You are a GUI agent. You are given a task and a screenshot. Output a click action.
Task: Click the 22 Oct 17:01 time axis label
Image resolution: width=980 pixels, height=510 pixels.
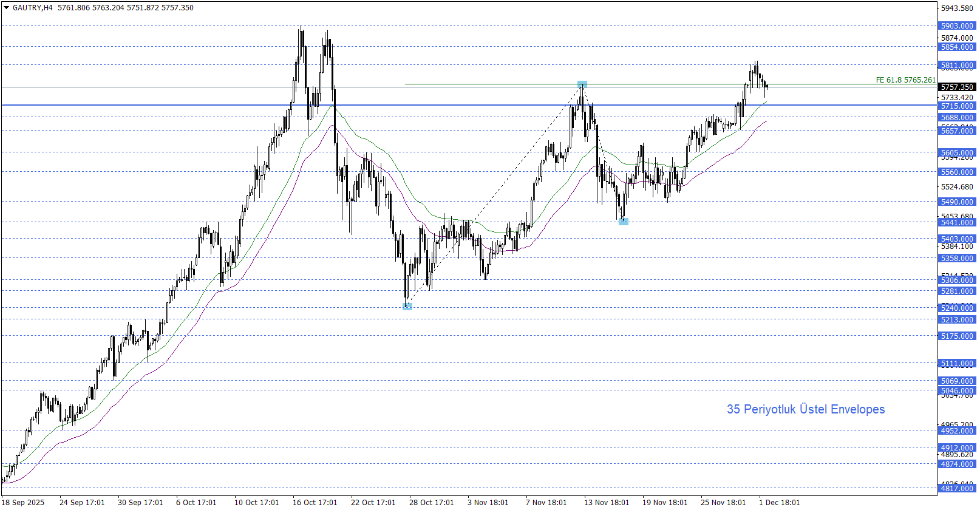click(373, 503)
